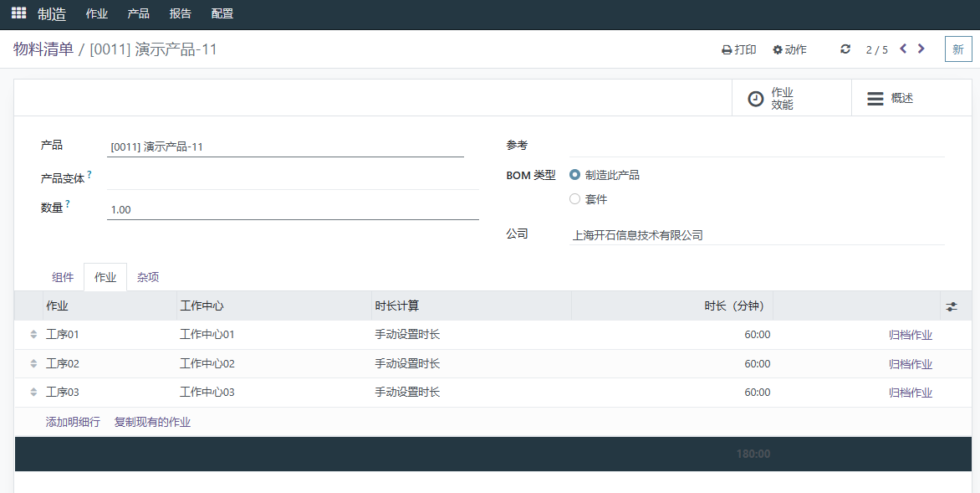Click help tooltip beside 数量
The image size is (980, 493).
tap(68, 204)
